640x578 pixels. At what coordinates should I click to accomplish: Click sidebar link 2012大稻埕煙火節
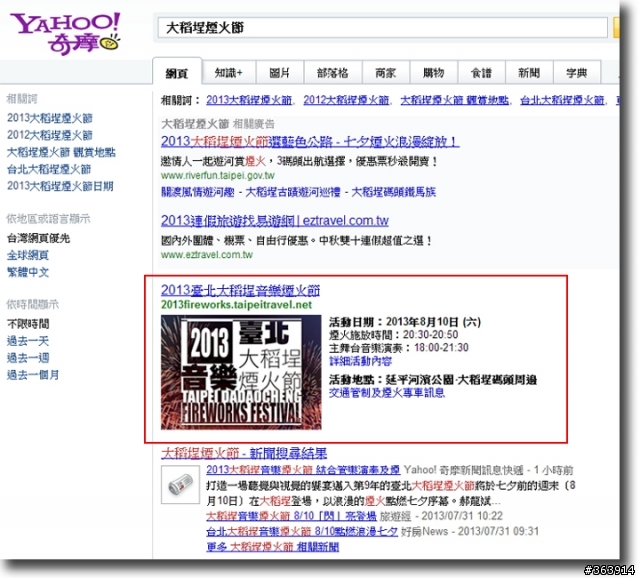(50, 135)
